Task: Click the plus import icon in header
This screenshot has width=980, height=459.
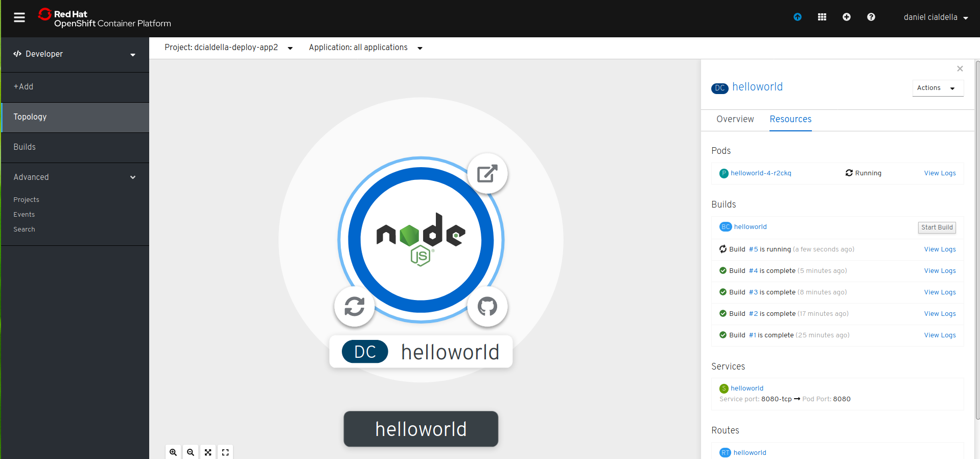Action: (846, 17)
